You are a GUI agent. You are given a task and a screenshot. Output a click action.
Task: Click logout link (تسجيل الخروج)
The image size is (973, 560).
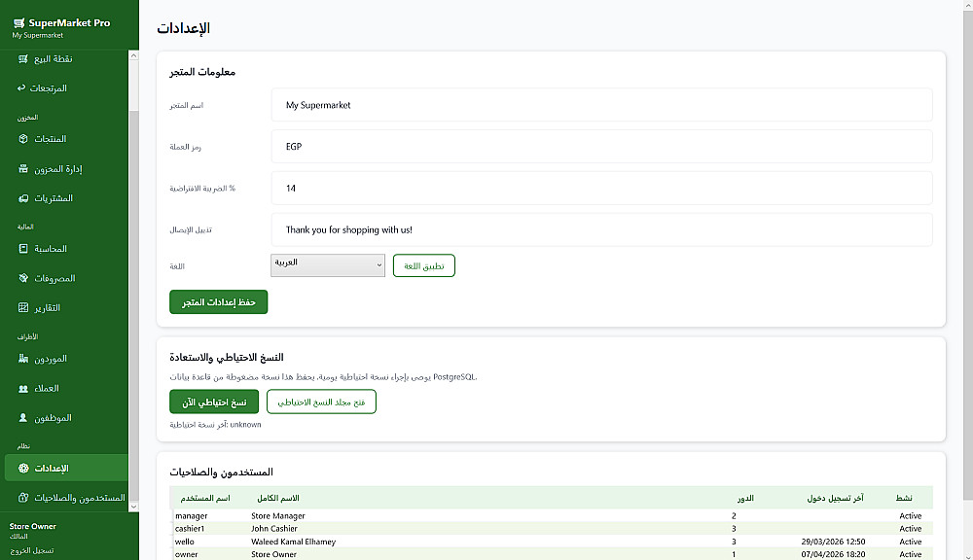pos(32,550)
